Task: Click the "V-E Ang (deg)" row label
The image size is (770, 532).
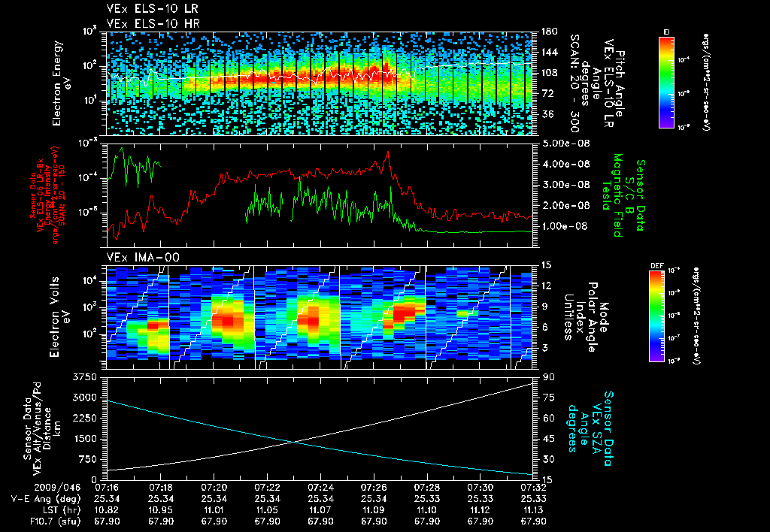Action: click(45, 499)
